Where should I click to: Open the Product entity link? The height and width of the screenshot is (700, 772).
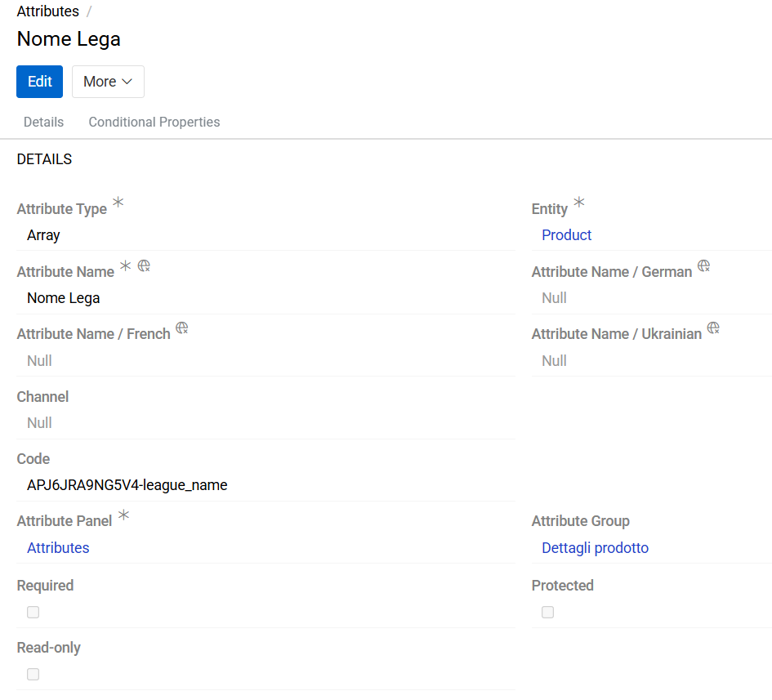(566, 235)
